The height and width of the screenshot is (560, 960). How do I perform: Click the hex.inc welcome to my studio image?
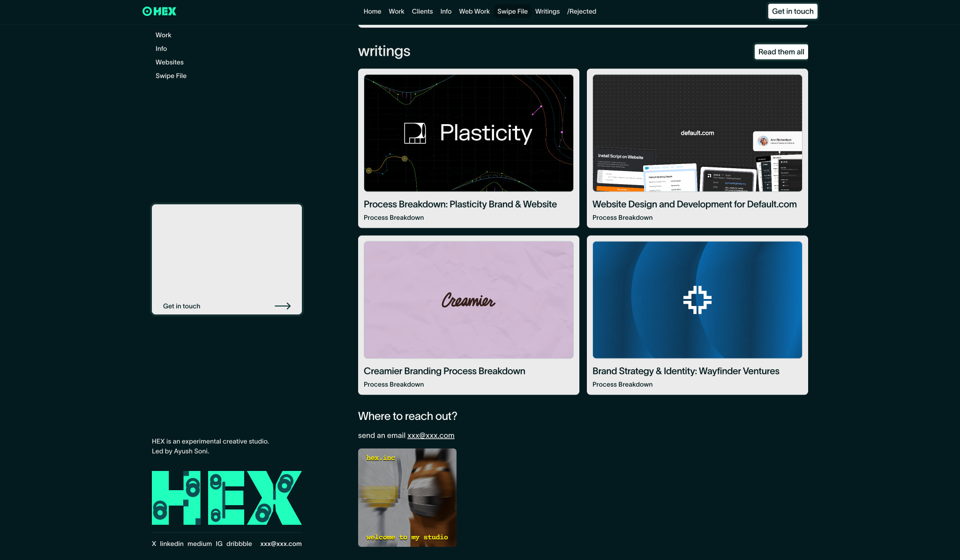407,498
